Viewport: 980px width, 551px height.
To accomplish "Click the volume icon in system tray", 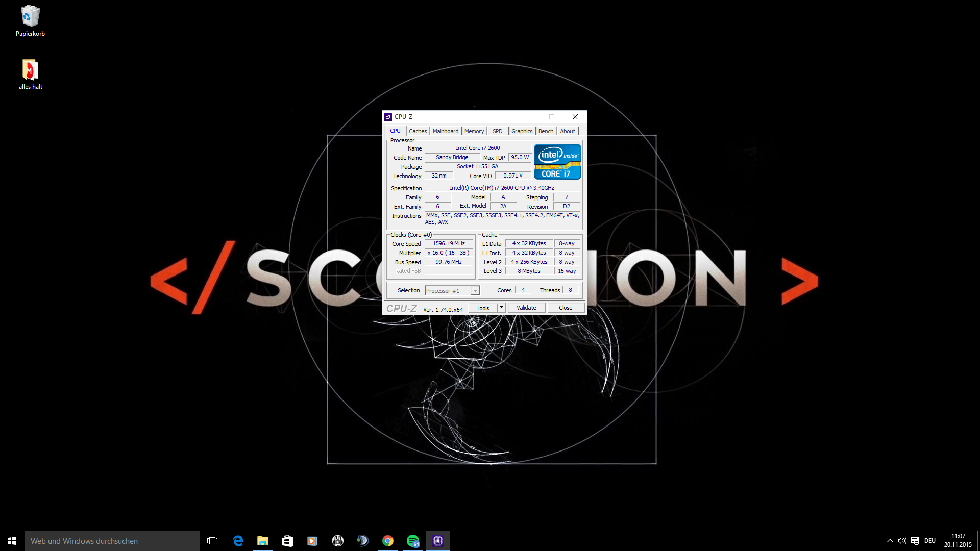I will [902, 541].
